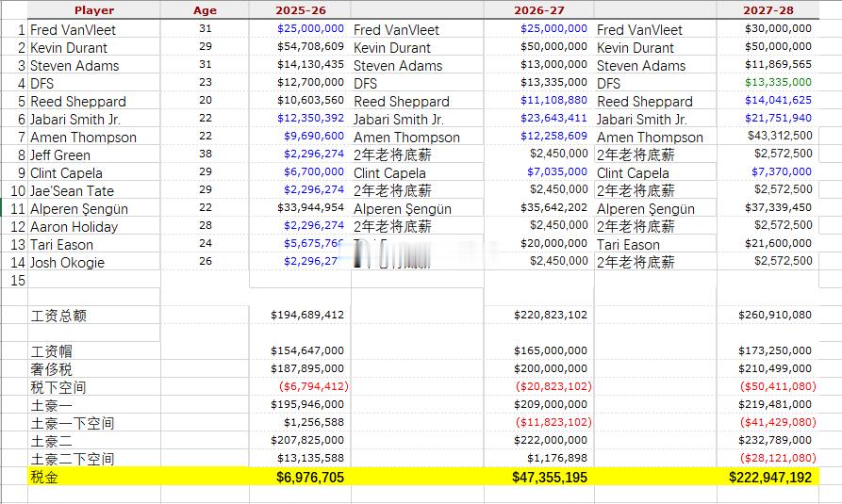The width and height of the screenshot is (842, 504).
Task: Select the $11,108,880 Reed Sheppard cell
Action: click(x=553, y=101)
